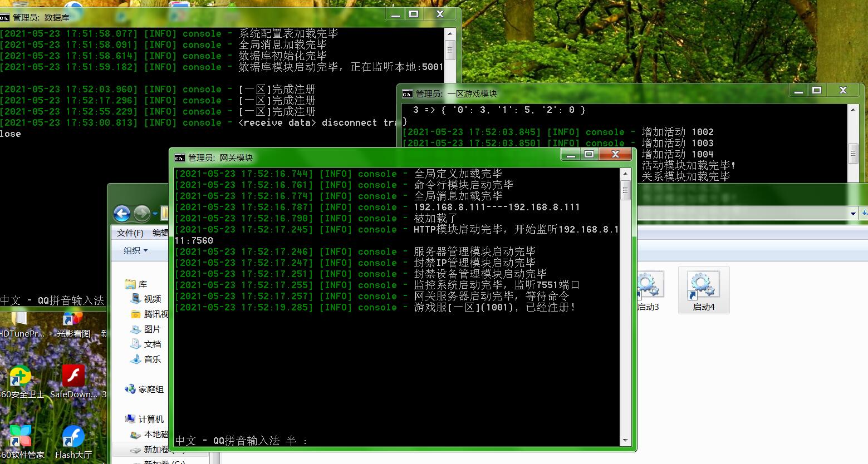This screenshot has height=464, width=868.
Task: Select 图片 in the navigation pane
Action: pyautogui.click(x=152, y=329)
